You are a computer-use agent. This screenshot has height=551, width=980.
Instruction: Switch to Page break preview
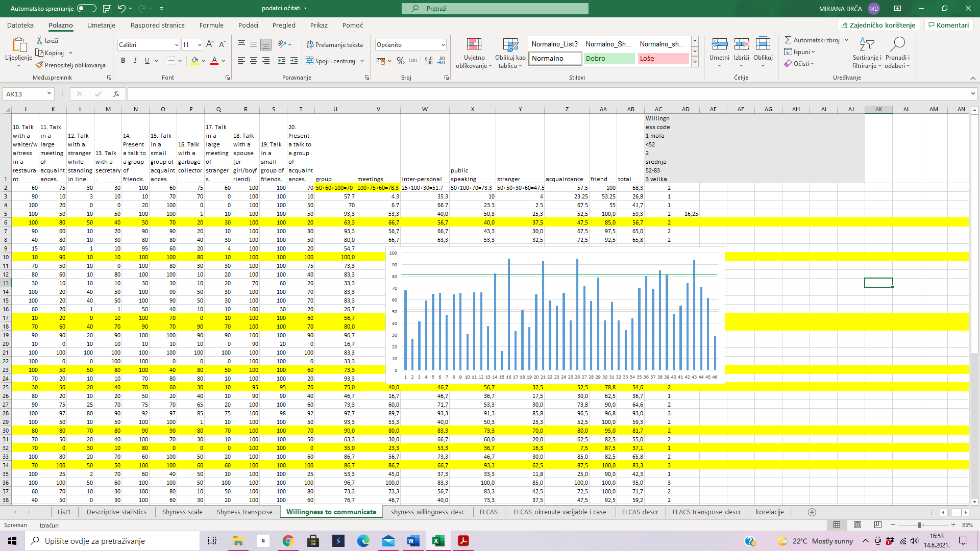click(x=877, y=525)
